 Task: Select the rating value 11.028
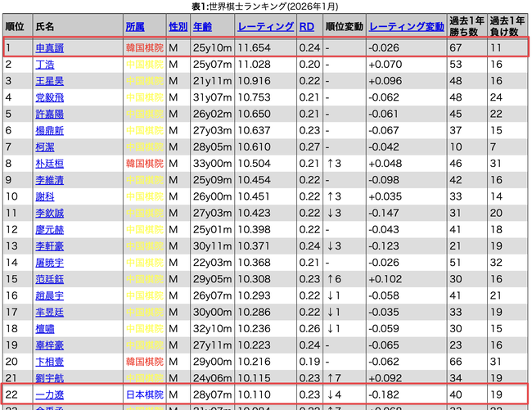pos(254,65)
